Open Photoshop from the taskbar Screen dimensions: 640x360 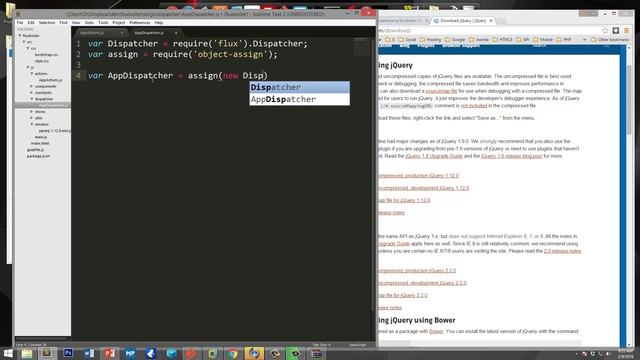tap(68, 353)
